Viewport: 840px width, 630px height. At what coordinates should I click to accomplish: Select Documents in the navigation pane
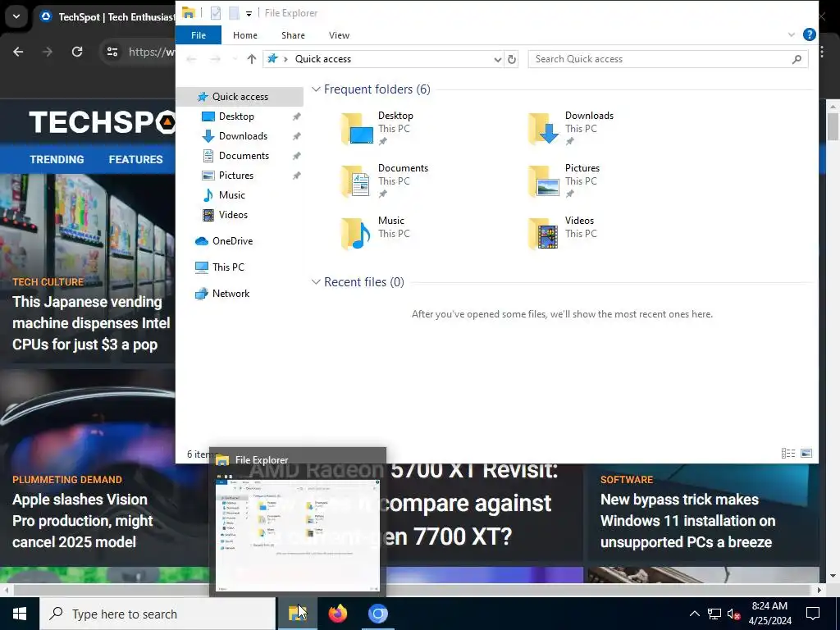244,156
